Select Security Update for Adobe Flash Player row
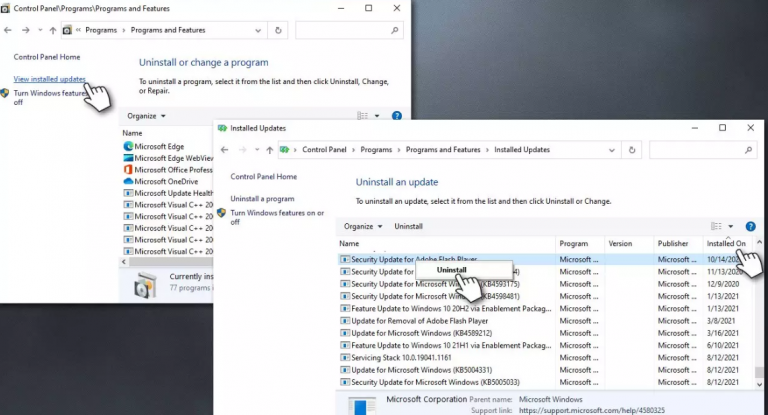Viewport: 768px width, 415px height. coord(545,259)
